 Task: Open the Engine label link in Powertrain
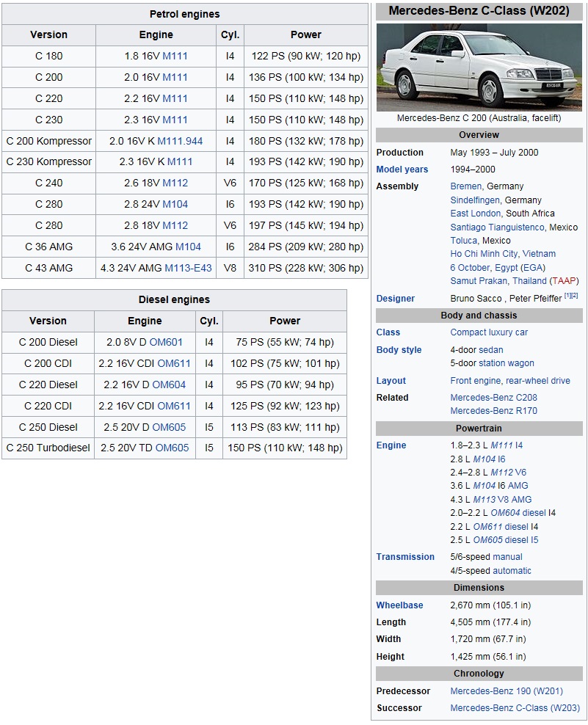coord(391,445)
